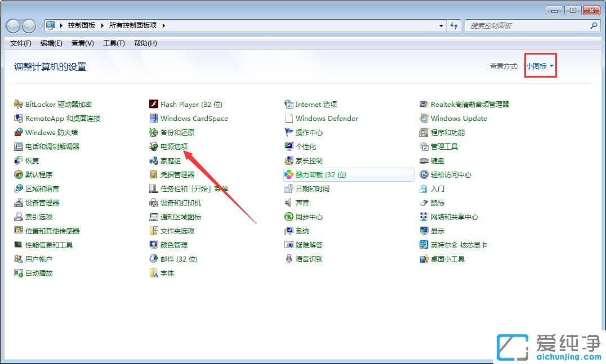Open Realtek高清晰音频管理器

coord(470,104)
